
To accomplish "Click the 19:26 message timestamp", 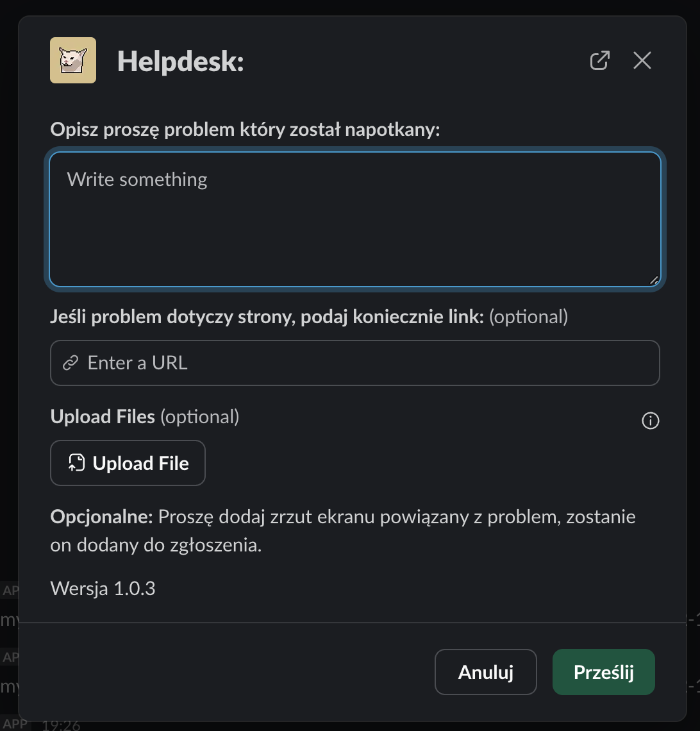I will (62, 725).
